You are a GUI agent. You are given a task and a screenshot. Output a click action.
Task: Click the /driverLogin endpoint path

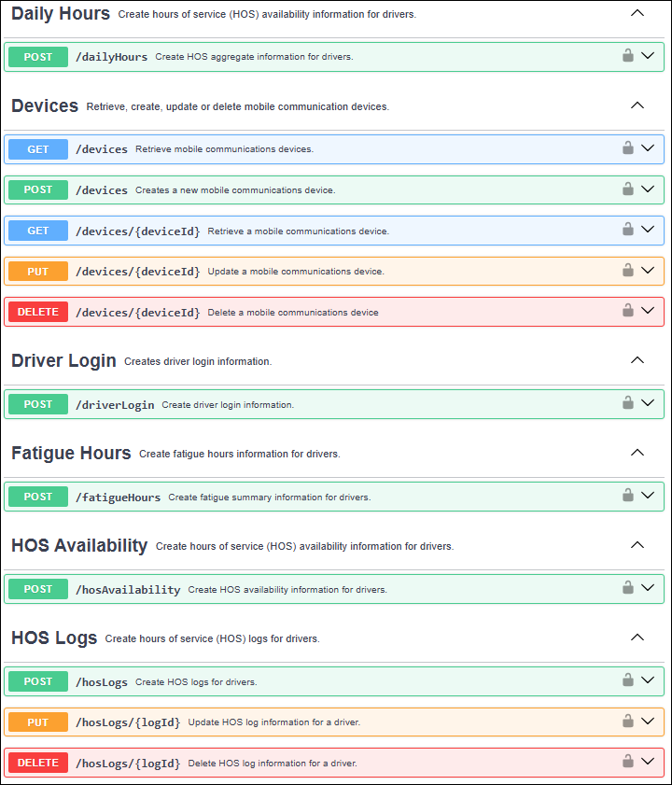point(115,405)
